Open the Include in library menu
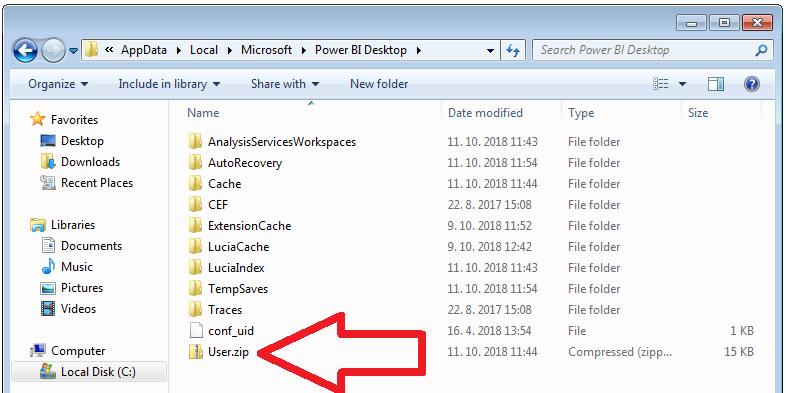 [x=169, y=84]
